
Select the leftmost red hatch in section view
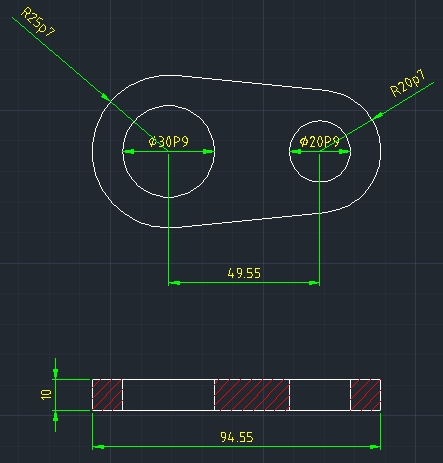(107, 395)
